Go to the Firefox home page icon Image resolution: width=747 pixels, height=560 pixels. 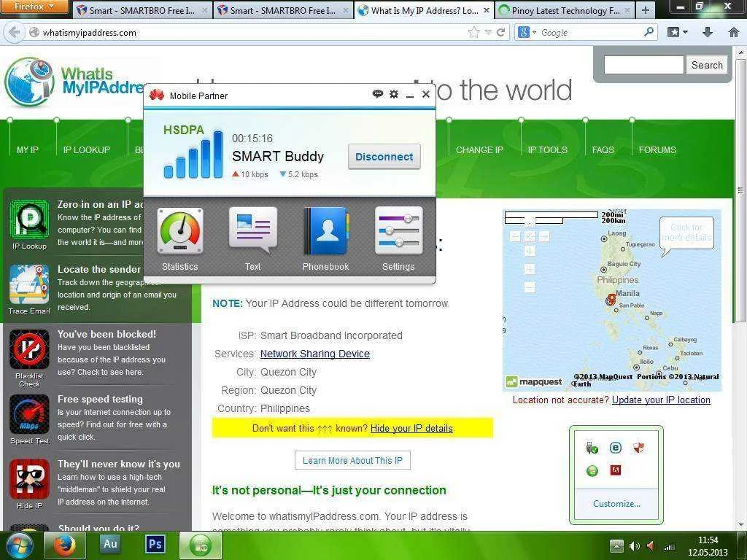(734, 32)
